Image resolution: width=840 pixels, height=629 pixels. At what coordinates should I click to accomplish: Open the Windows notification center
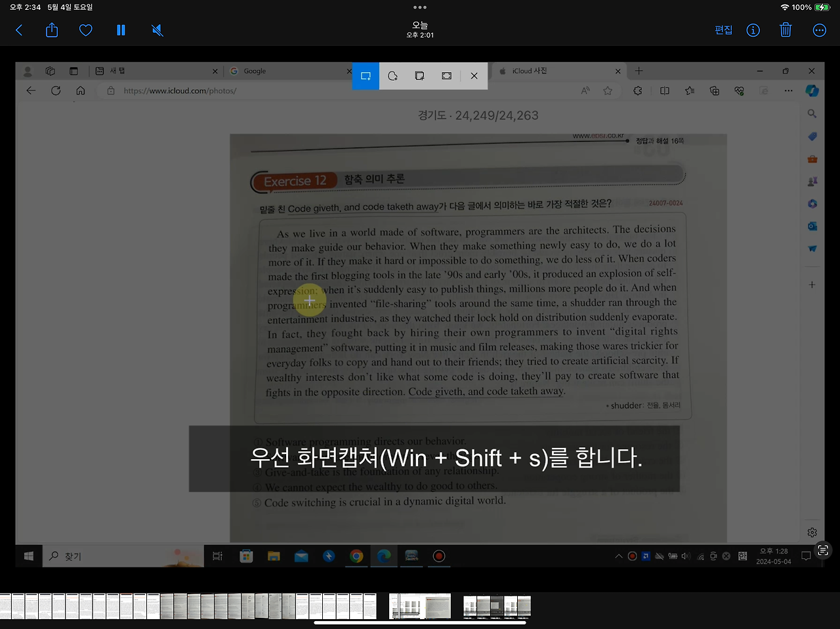(x=807, y=556)
